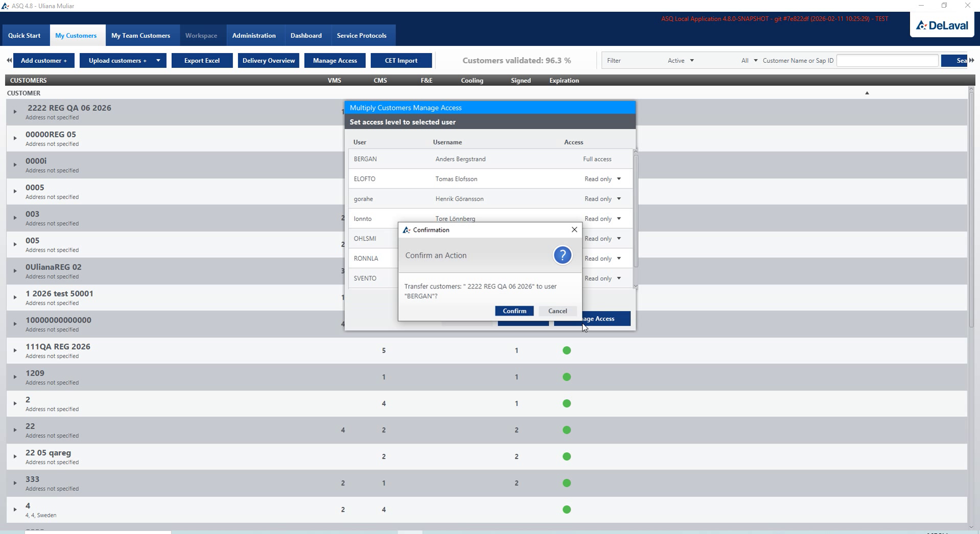Screen dimensions: 980x534
Task: Open SVENTO access level dropdown
Action: 619,278
